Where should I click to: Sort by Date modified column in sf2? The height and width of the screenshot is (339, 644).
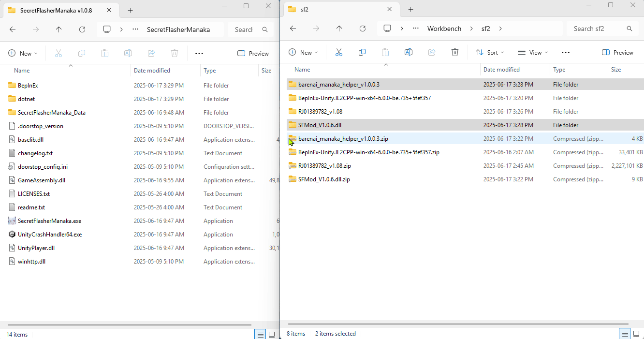pyautogui.click(x=501, y=70)
